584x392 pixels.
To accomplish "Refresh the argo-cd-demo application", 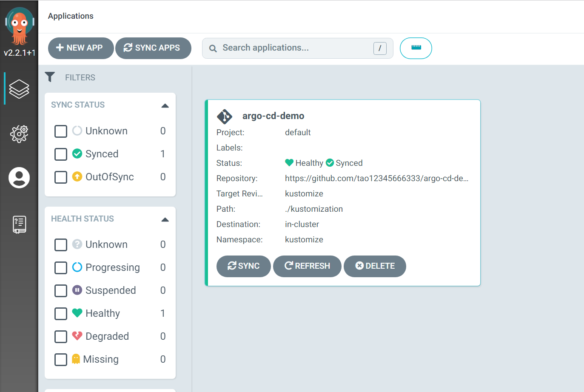I will pos(307,266).
